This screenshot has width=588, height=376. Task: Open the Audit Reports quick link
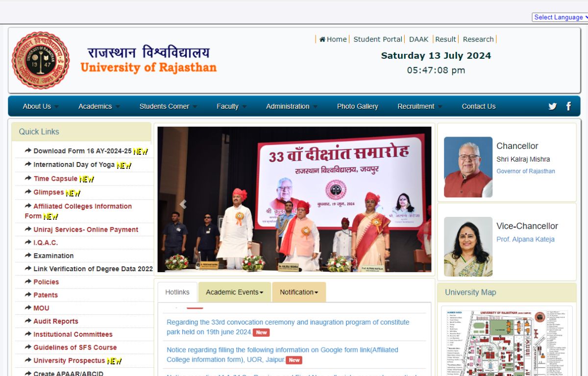point(56,321)
